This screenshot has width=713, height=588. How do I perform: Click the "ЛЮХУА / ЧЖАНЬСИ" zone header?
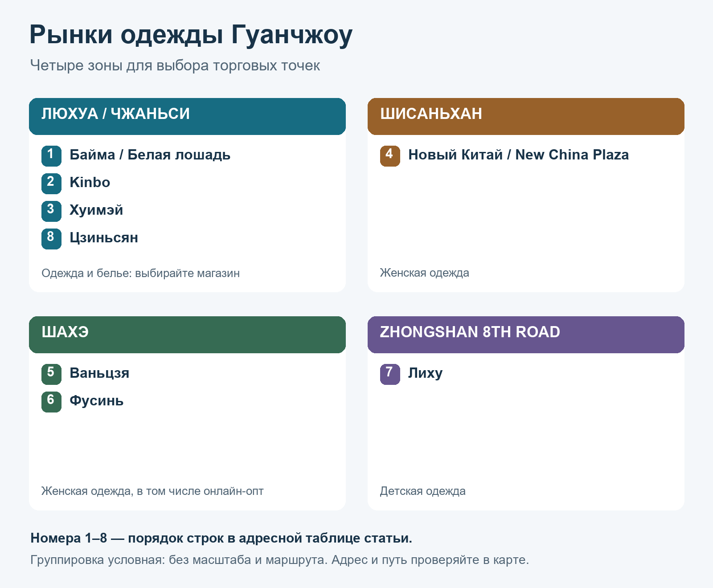click(x=187, y=116)
